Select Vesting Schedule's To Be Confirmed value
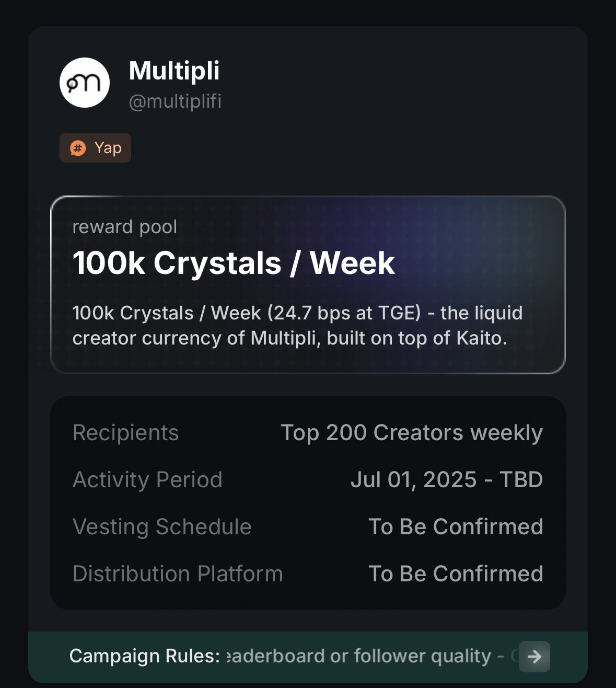This screenshot has height=688, width=616. [x=456, y=527]
